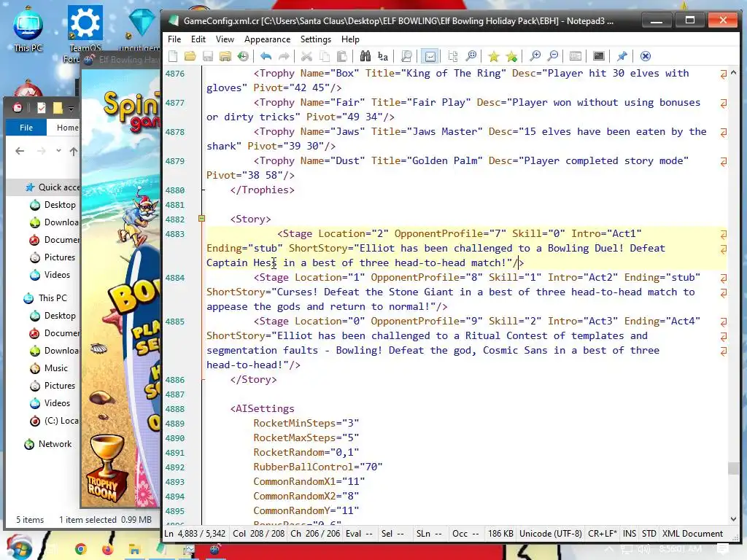Click the blue circled X exit icon
The image size is (747, 560).
[x=645, y=56]
